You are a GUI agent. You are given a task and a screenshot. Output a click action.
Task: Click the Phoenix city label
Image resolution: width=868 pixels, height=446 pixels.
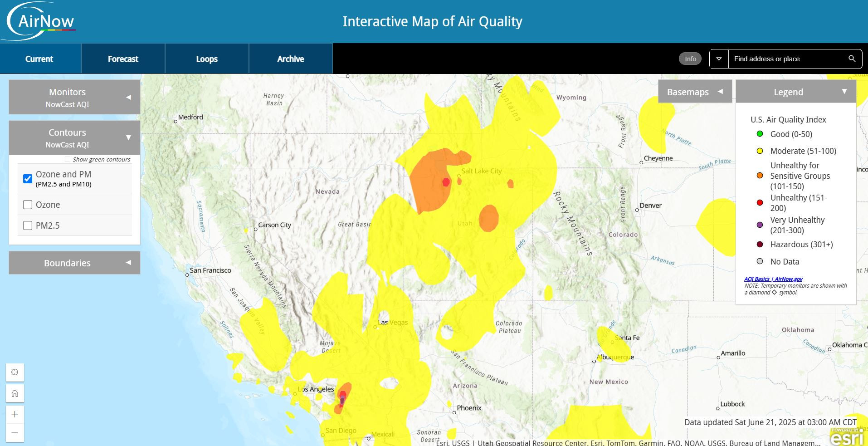(469, 408)
